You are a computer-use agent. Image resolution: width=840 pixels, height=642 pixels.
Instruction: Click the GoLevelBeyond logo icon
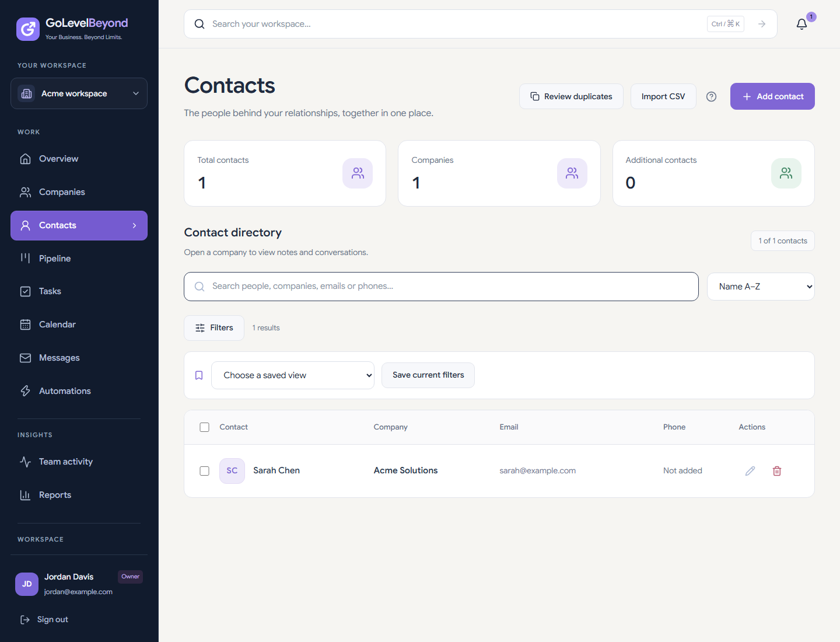tap(28, 29)
